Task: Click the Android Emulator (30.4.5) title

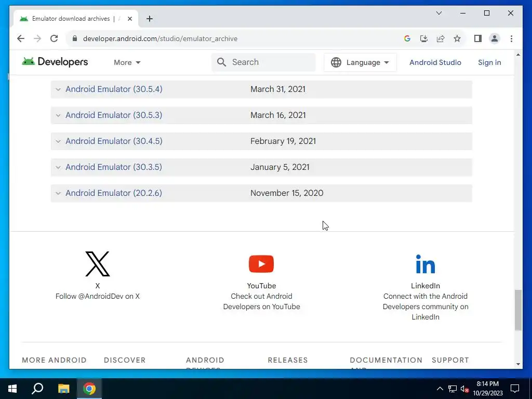Action: click(x=114, y=141)
